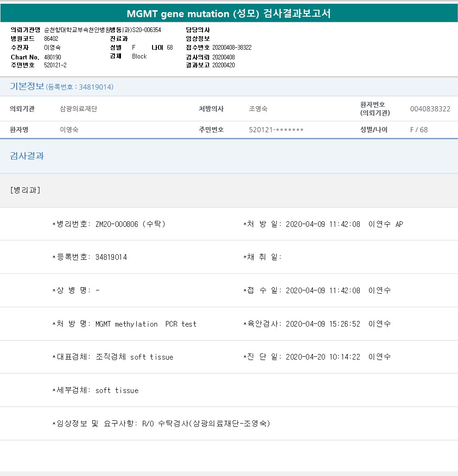Select the 검사결과 section heading

[27, 156]
